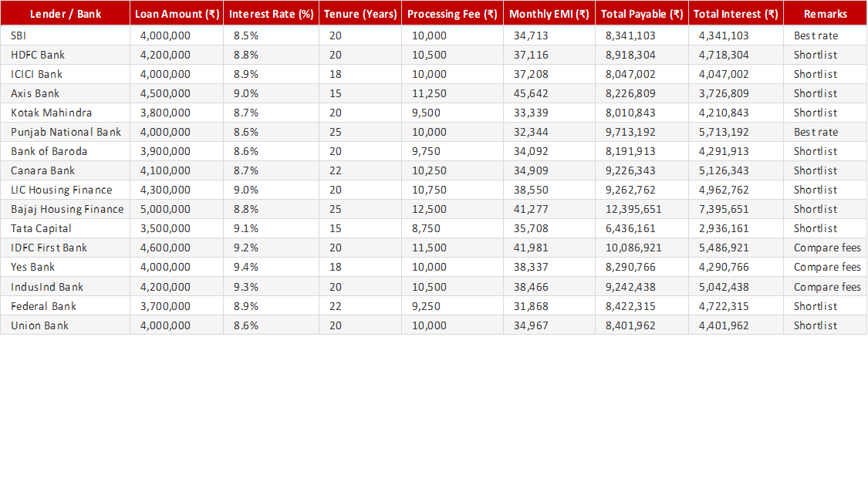
Task: Click IDFC First Bank's 'Compare fees' remark
Action: tap(827, 248)
